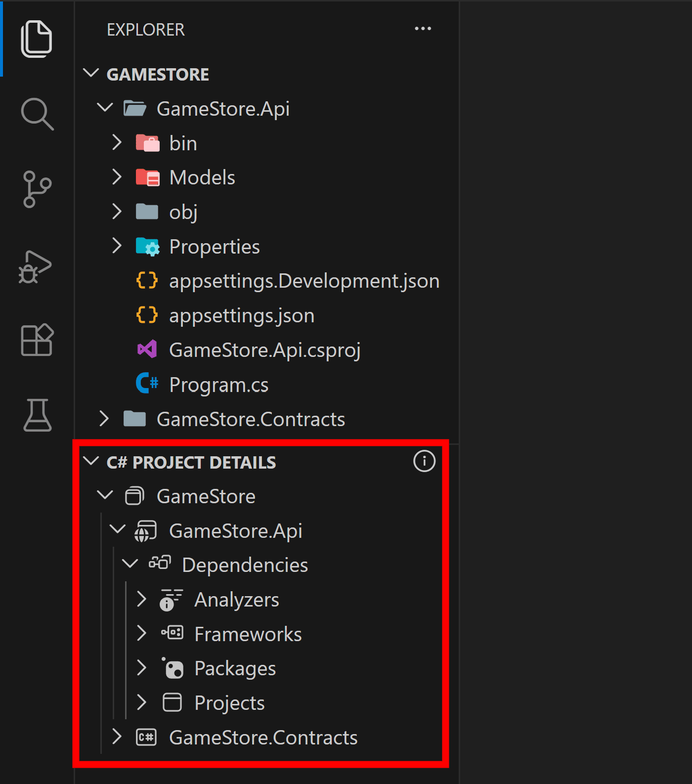The width and height of the screenshot is (692, 784).
Task: Collapse the GameStore solution node
Action: click(x=105, y=495)
